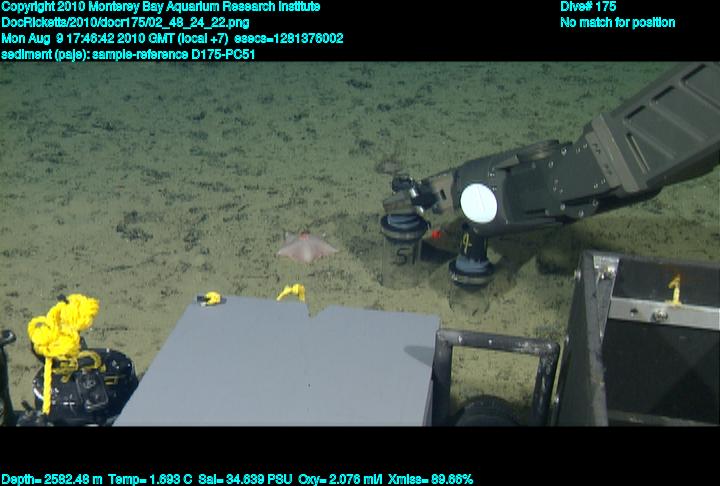The width and height of the screenshot is (720, 486).
Task: Click the 'sample-reference D175-PC51' annotation
Action: pos(174,55)
